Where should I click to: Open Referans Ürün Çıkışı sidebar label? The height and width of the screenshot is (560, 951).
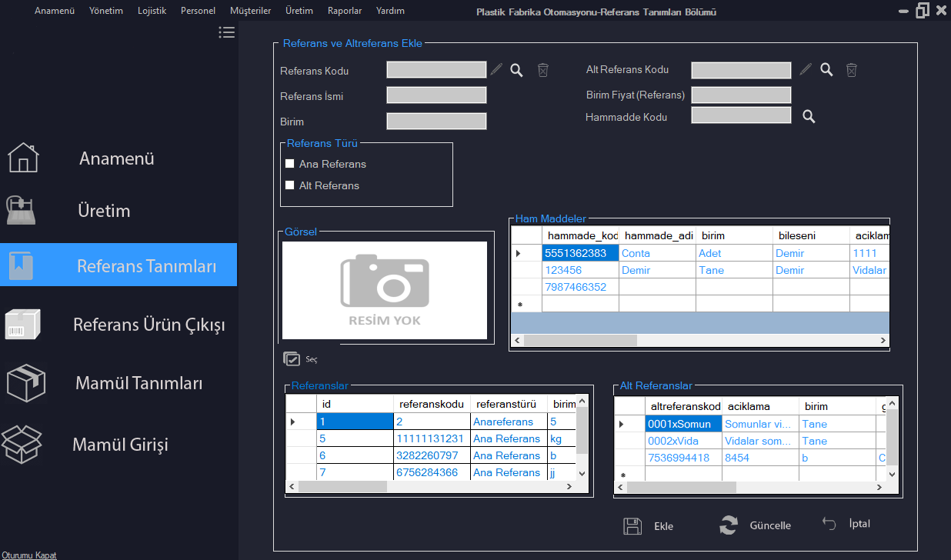point(149,325)
